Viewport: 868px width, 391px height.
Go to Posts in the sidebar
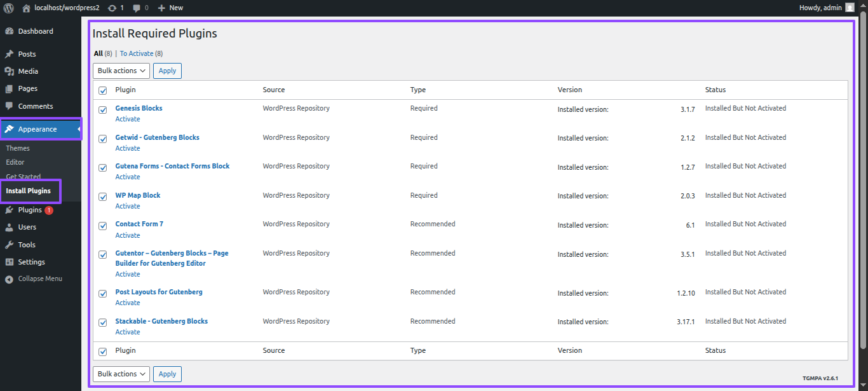[27, 54]
